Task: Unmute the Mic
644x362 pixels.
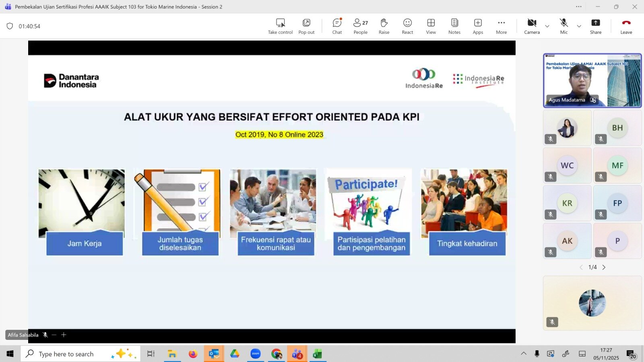Action: click(x=563, y=26)
